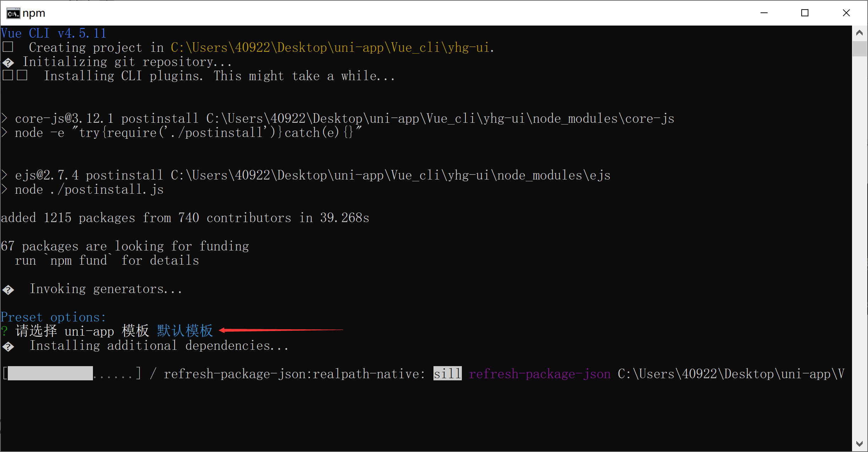The width and height of the screenshot is (868, 452).
Task: Click the diamond glyph before Invoking generators
Action: (x=8, y=290)
